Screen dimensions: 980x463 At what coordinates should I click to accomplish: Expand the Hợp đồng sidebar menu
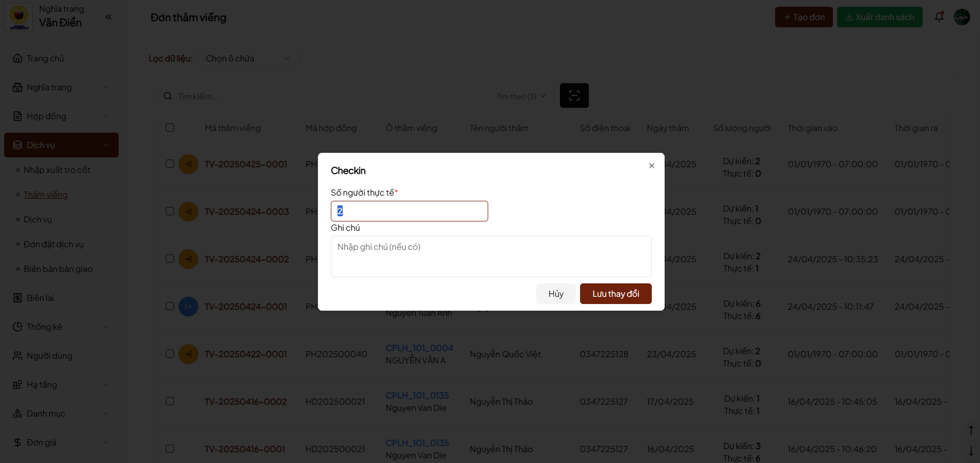click(61, 116)
